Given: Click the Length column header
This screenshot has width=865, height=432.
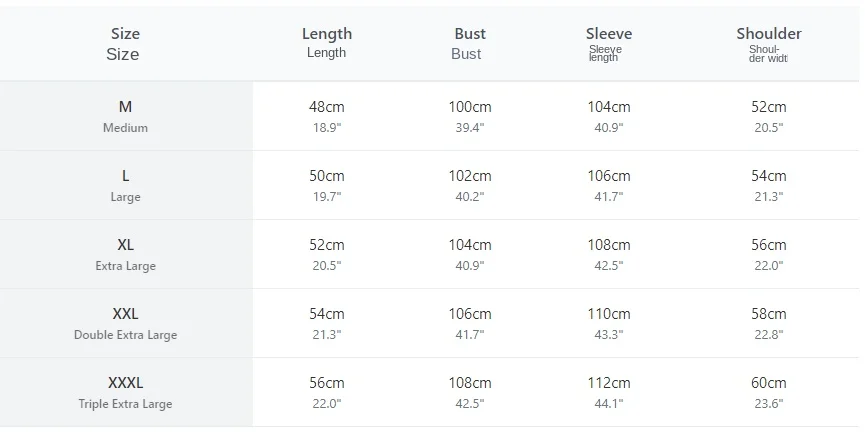Looking at the screenshot, I should point(327,42).
